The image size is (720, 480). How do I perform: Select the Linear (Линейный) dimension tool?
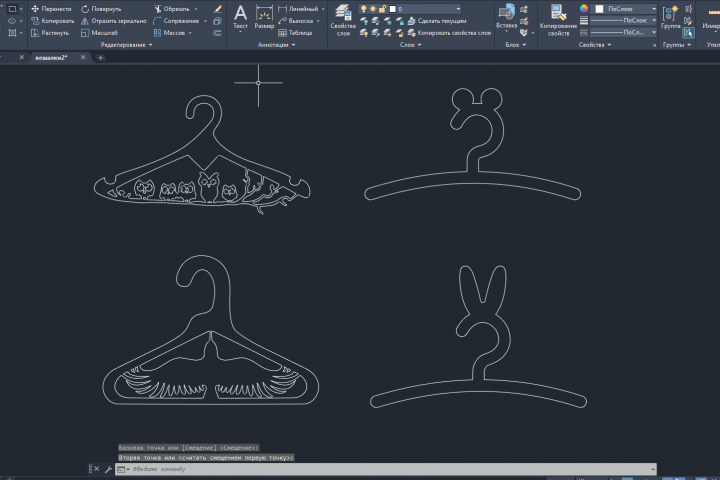(x=298, y=9)
